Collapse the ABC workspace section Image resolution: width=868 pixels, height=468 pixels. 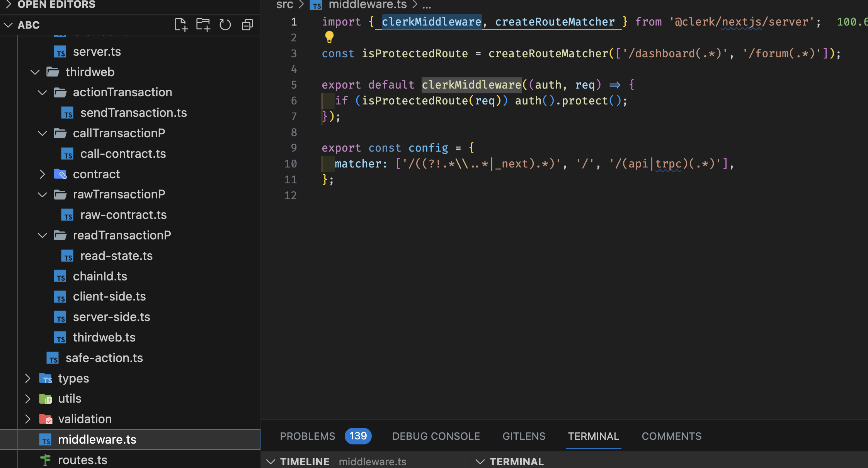9,25
